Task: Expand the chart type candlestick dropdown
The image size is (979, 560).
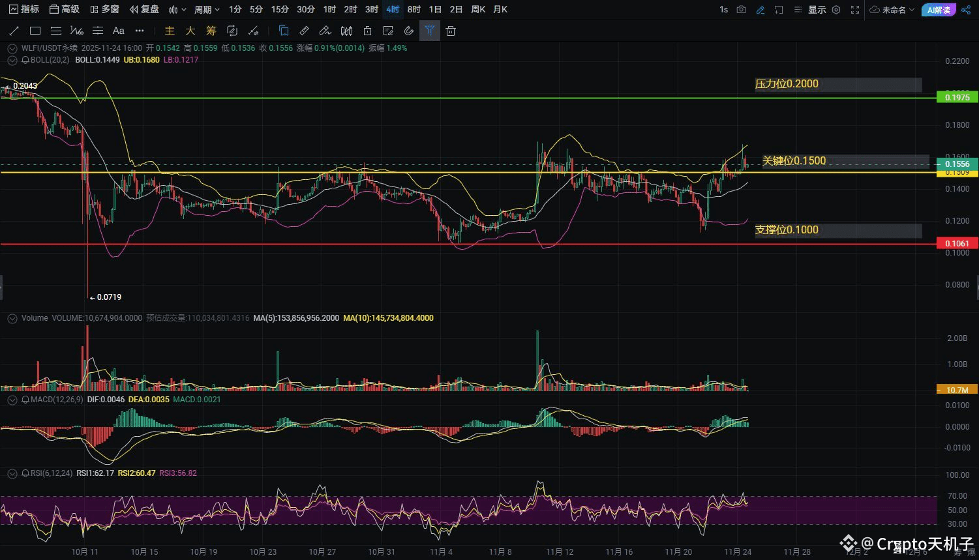Action: click(177, 10)
